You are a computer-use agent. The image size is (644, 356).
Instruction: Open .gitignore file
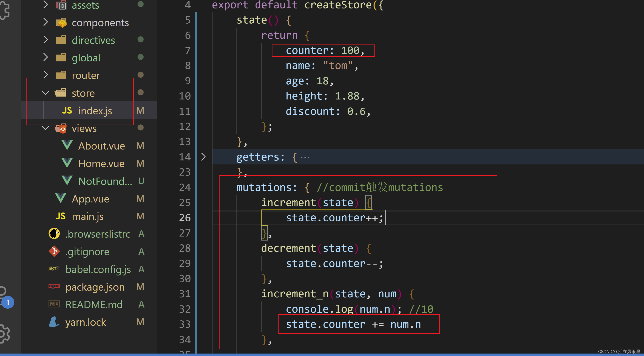(x=87, y=252)
